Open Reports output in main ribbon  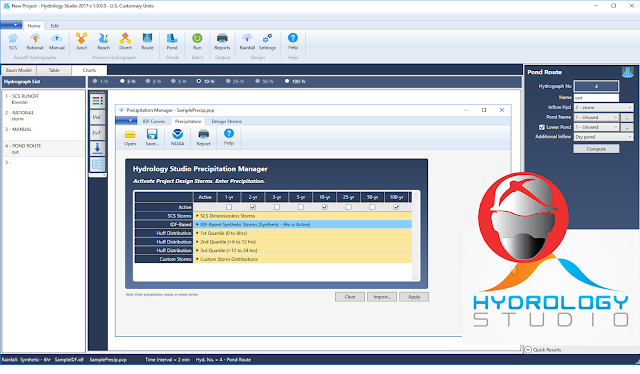[x=222, y=42]
